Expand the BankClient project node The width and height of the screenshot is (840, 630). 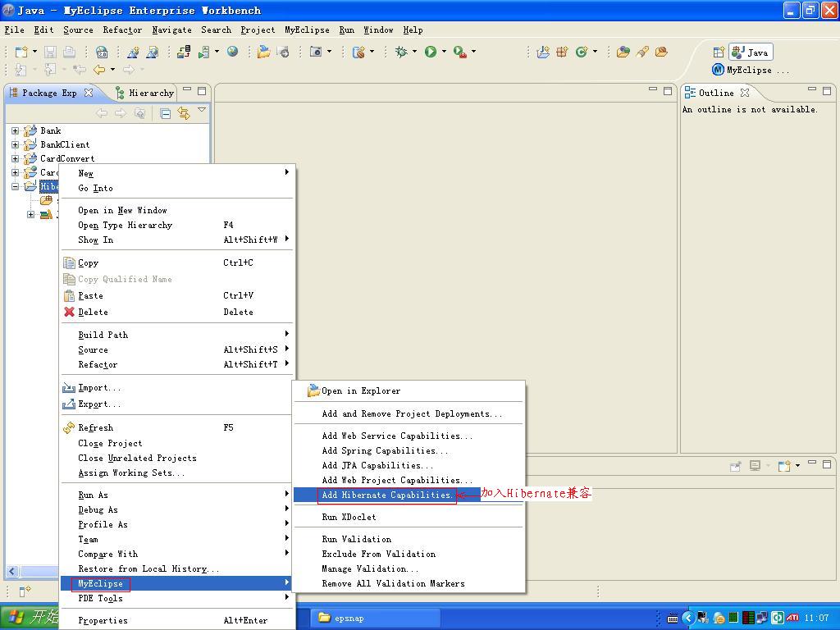(x=15, y=144)
